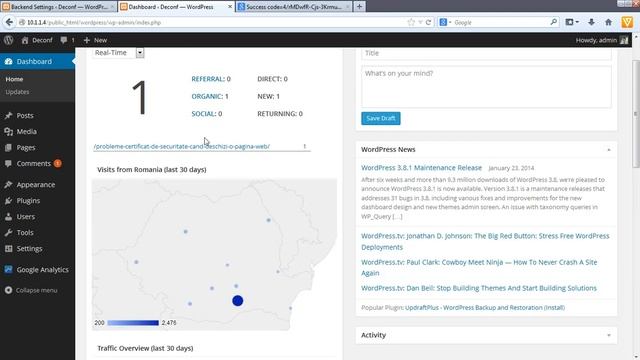Open Jonathan D. Johnson Big Red Button link
The height and width of the screenshot is (360, 640).
(x=485, y=241)
